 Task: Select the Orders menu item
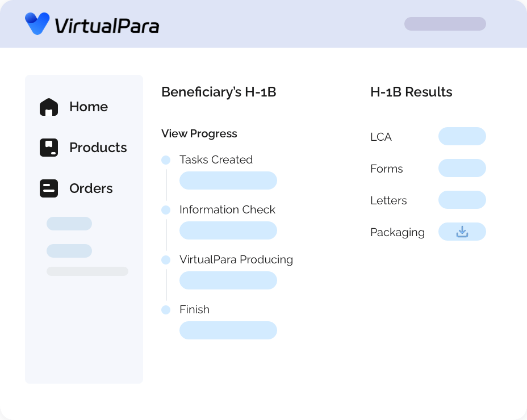[x=76, y=188]
